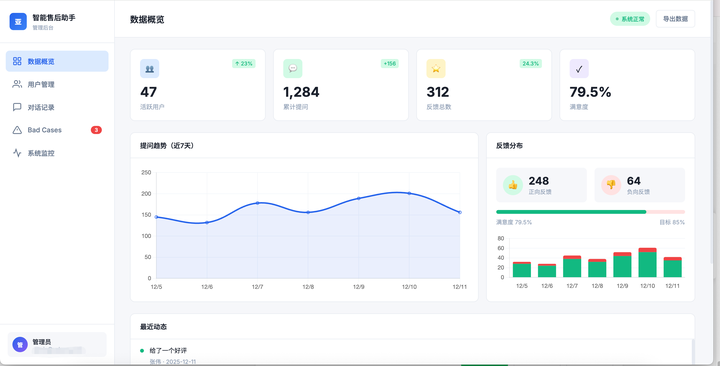Click the +156 badge on 累计提问
Image resolution: width=720 pixels, height=366 pixels.
[389, 63]
